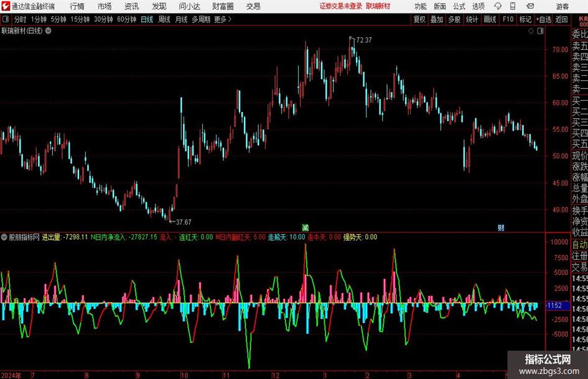588x379 pixels.
Task: Click the 70.00 price axis label
Action: pos(560,49)
